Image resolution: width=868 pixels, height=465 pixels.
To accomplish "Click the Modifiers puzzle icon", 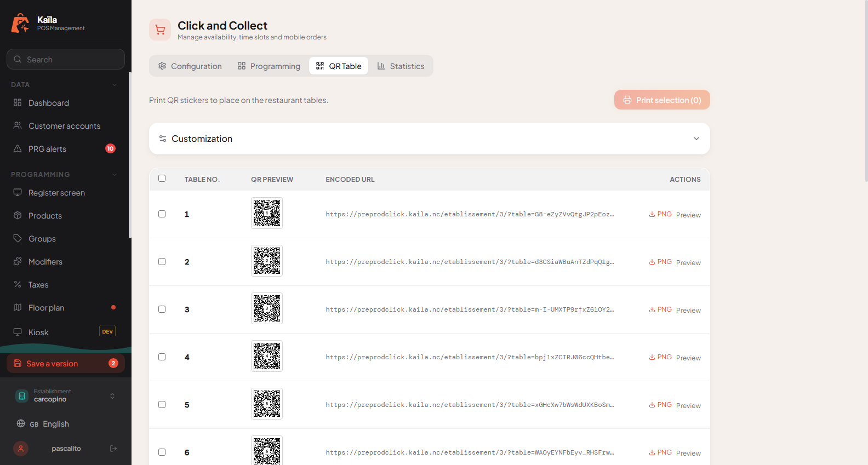I will pos(18,261).
